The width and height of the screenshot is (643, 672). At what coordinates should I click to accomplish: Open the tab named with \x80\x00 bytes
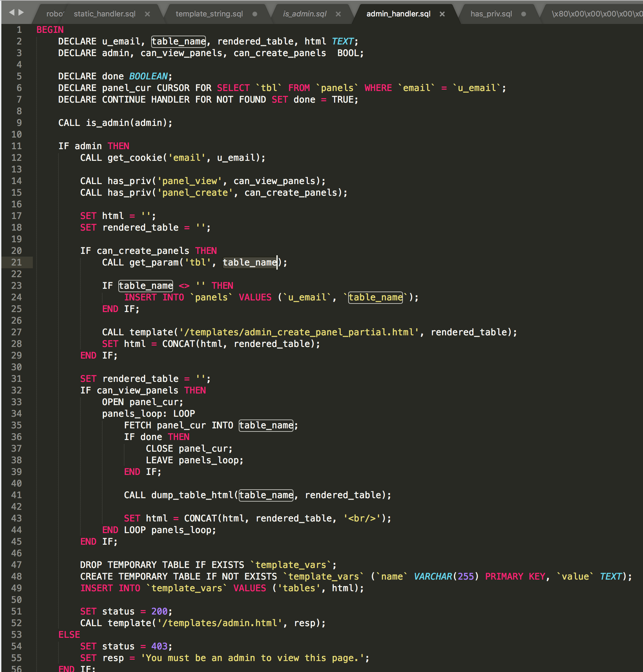[596, 14]
